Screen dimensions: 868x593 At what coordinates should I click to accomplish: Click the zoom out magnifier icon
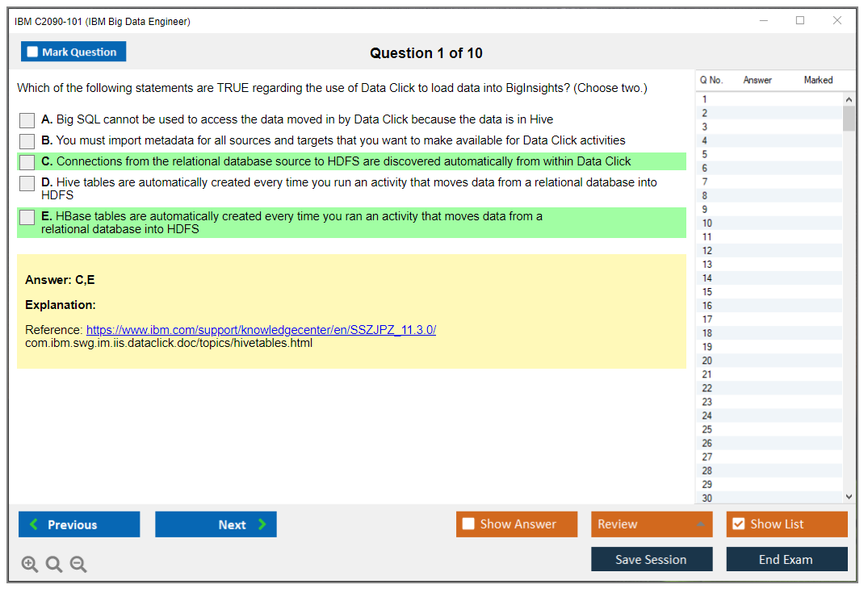click(78, 564)
